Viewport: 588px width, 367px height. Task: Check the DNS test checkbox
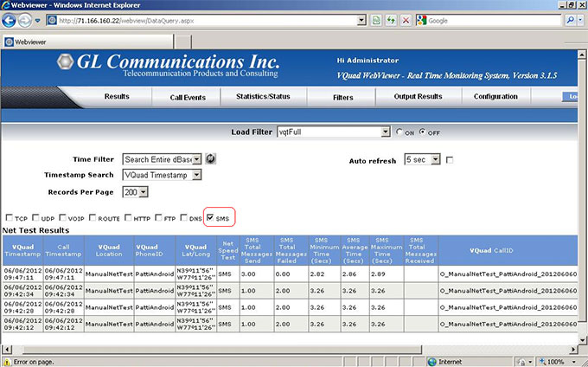[x=183, y=217]
